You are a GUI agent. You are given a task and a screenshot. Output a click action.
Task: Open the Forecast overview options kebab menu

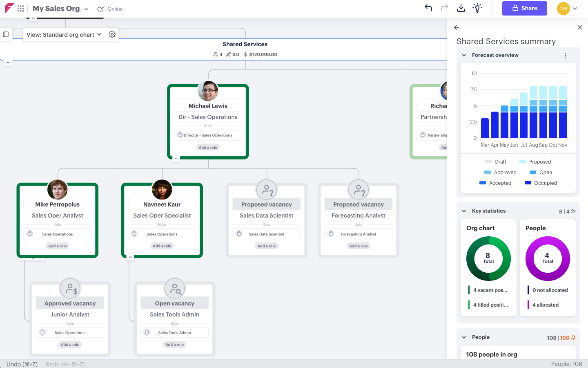[565, 55]
